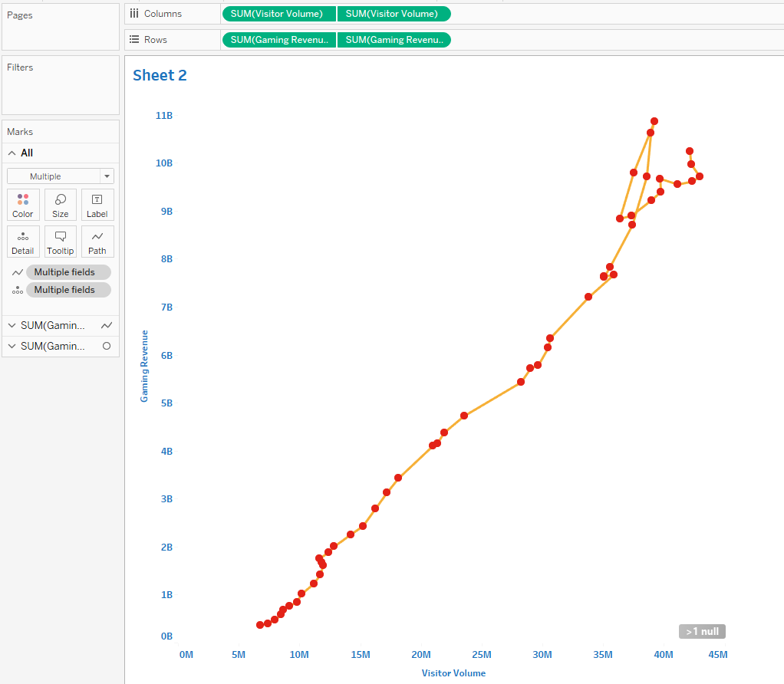This screenshot has width=784, height=684.
Task: Select the second SUM(Gaming Revenue) pill in Rows
Action: (393, 40)
